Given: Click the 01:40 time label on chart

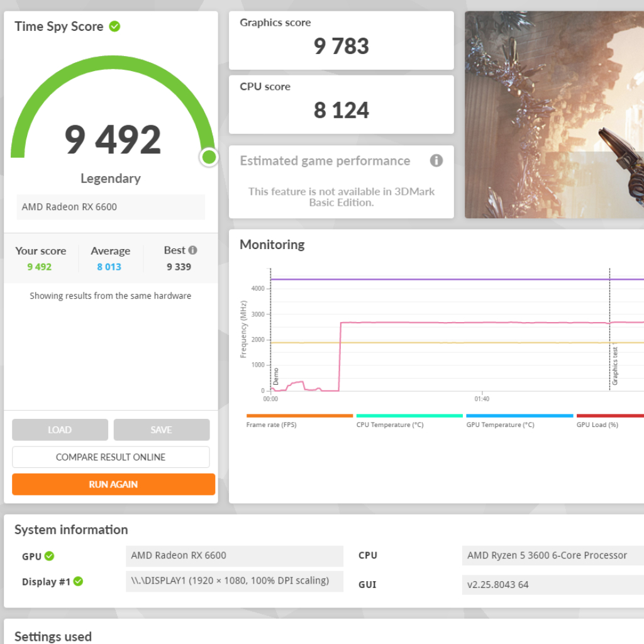Looking at the screenshot, I should point(482,399).
